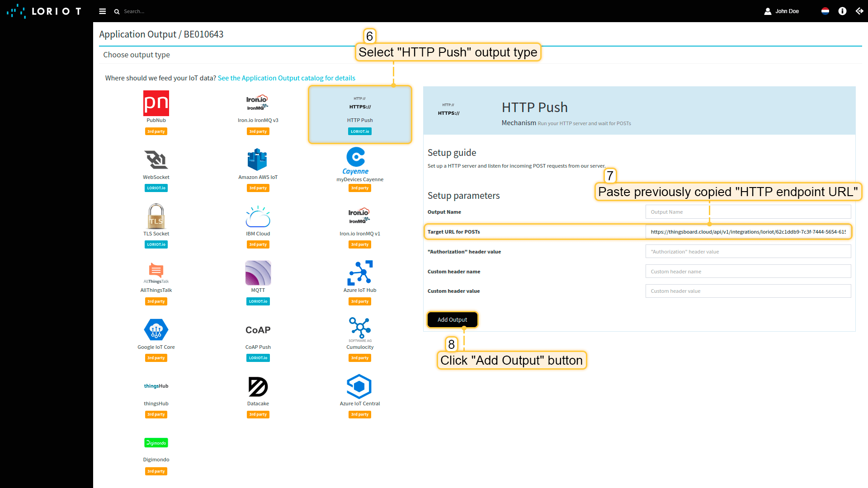Open the language flag selector
Screen dimensions: 868x488
pyautogui.click(x=825, y=11)
